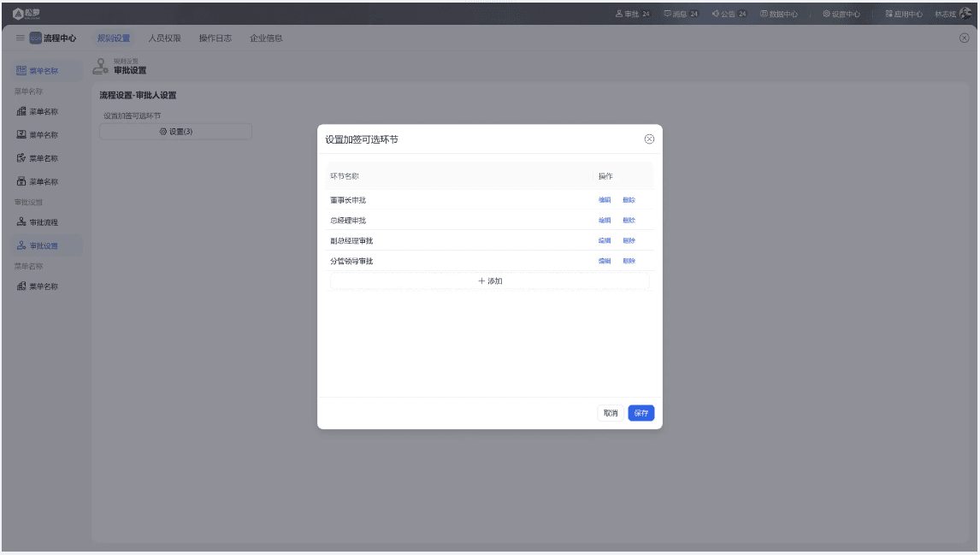Open the 审批 notifications in top bar

(x=633, y=14)
